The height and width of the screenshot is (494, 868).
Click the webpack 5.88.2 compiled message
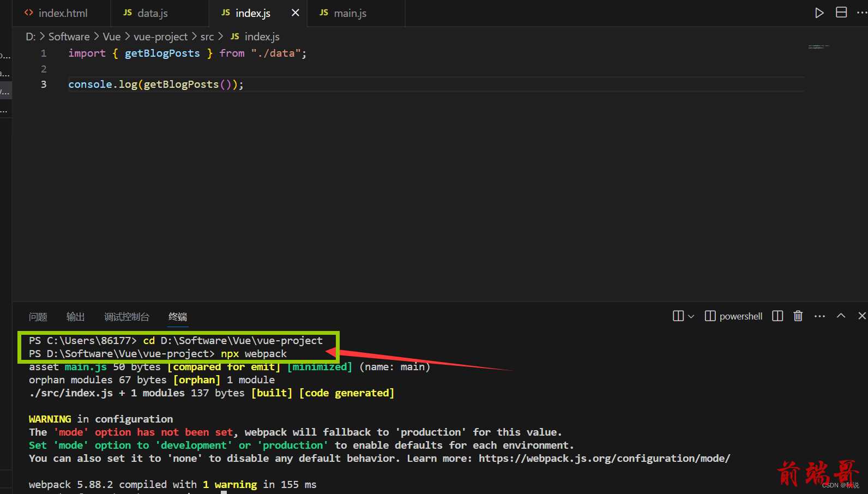tap(172, 485)
